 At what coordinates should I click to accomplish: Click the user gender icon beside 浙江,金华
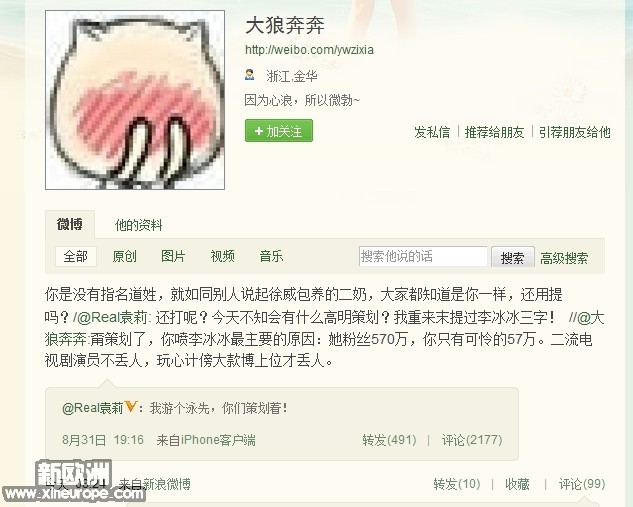click(x=249, y=75)
